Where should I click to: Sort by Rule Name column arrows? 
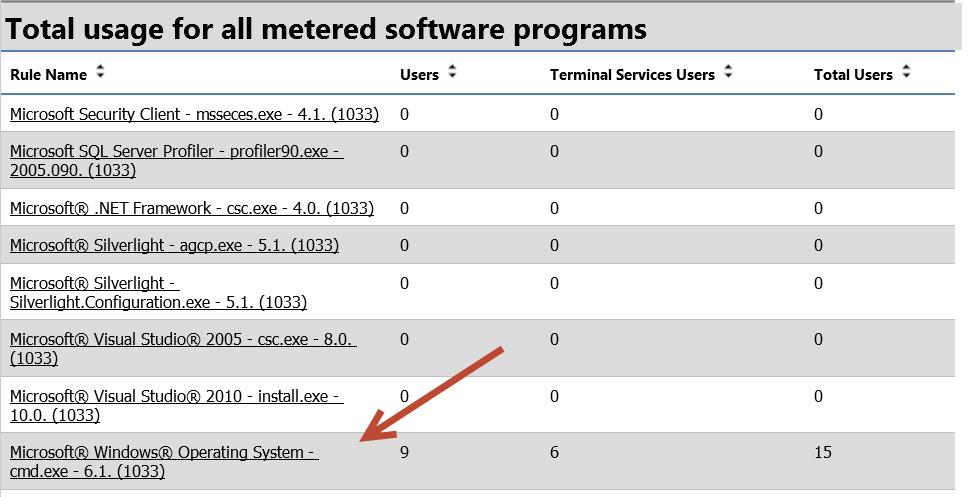pyautogui.click(x=100, y=73)
